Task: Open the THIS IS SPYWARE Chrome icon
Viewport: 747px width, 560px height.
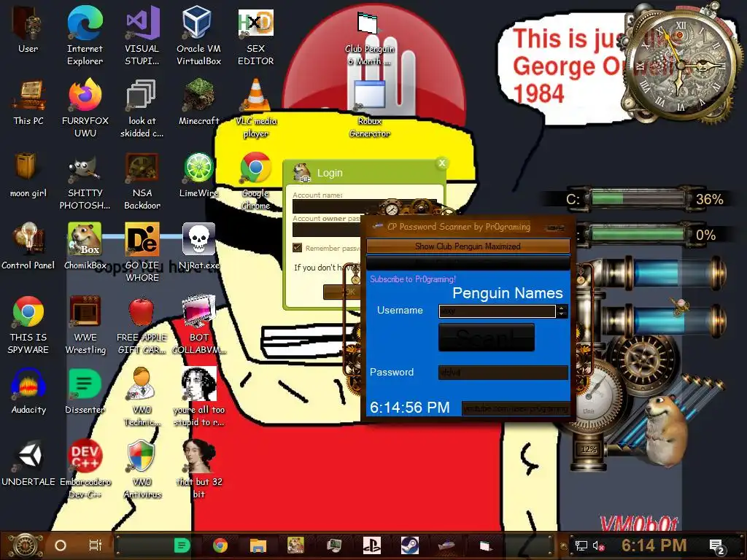Action: 28,324
